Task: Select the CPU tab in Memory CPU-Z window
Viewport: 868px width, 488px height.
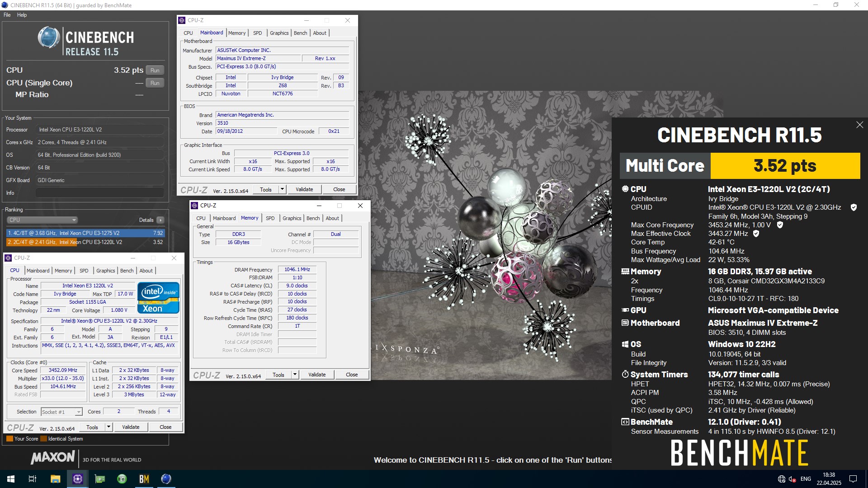Action: pyautogui.click(x=201, y=218)
